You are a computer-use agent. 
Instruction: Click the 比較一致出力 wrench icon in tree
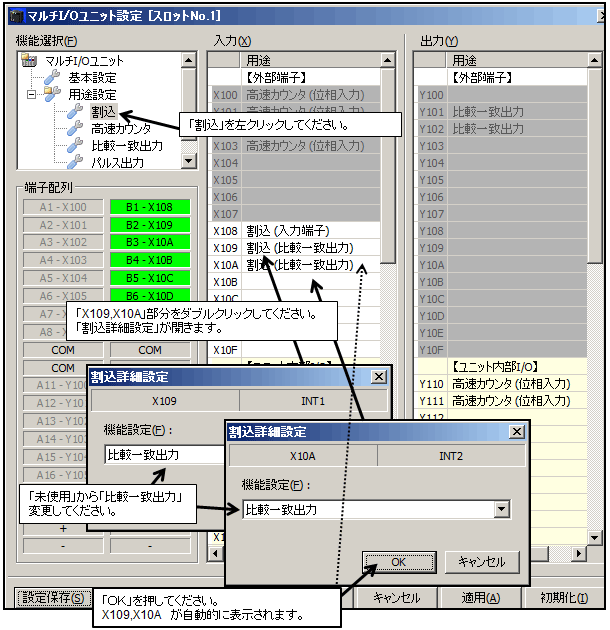[75, 145]
